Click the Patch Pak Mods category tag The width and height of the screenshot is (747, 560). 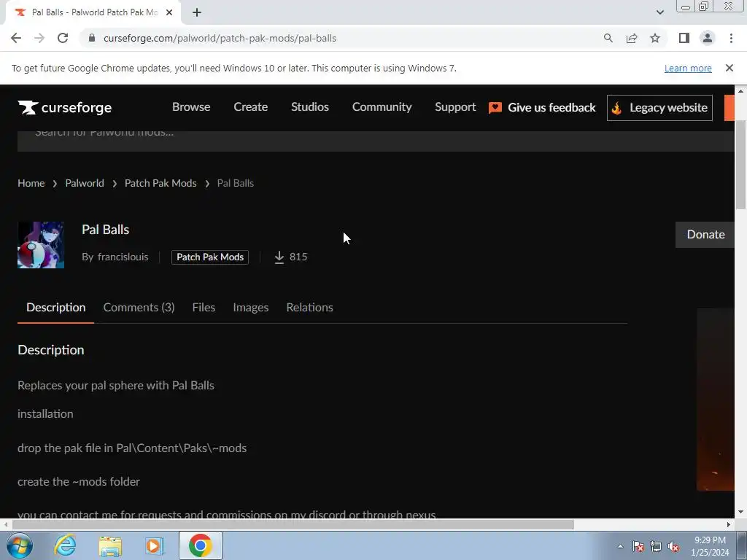coord(210,257)
